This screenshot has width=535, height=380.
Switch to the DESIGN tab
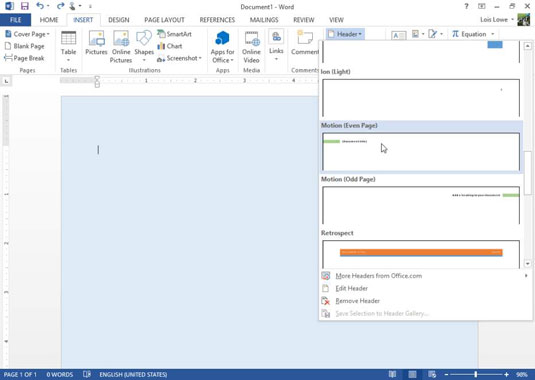[119, 20]
